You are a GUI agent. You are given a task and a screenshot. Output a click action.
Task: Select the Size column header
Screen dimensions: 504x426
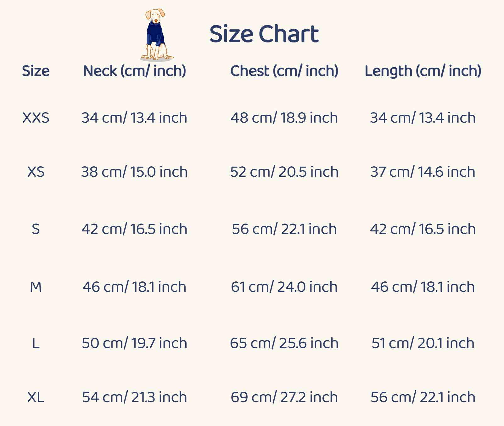[36, 71]
